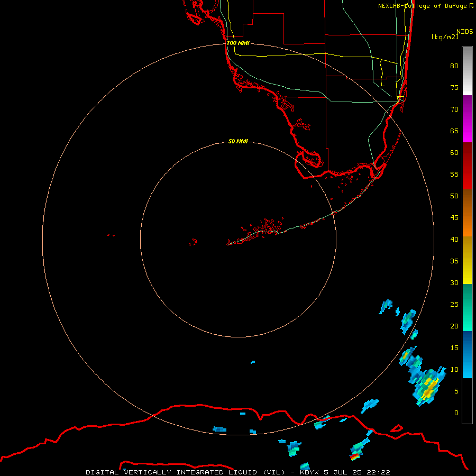Select the NIDS label near the color scale
Viewport: 476px width, 476px height.
pyautogui.click(x=464, y=31)
